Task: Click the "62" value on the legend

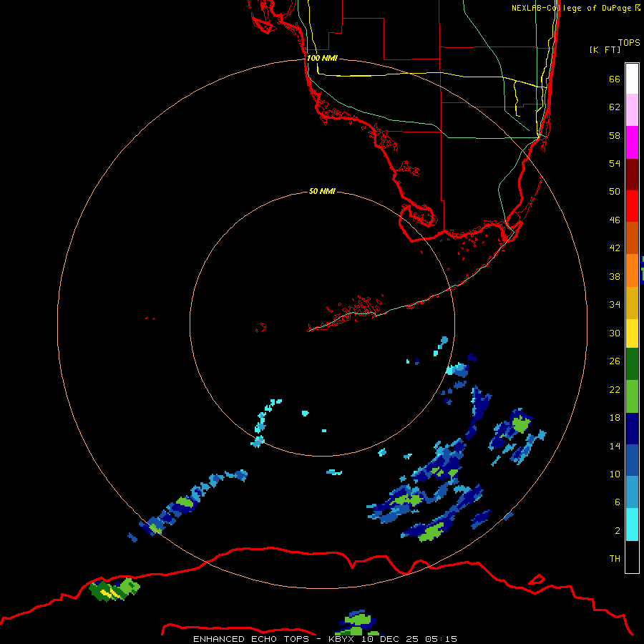Action: (x=615, y=107)
